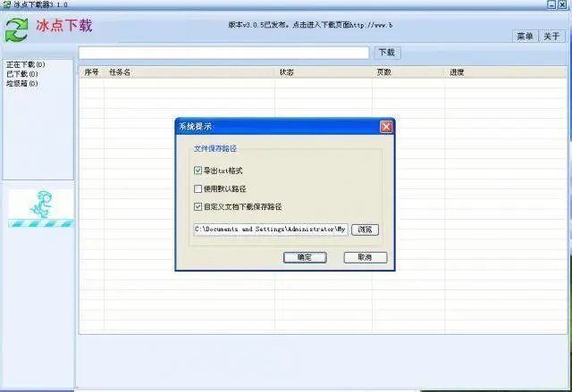Viewport: 572px width, 392px height.
Task: Click the running figure animation image
Action: tap(41, 208)
